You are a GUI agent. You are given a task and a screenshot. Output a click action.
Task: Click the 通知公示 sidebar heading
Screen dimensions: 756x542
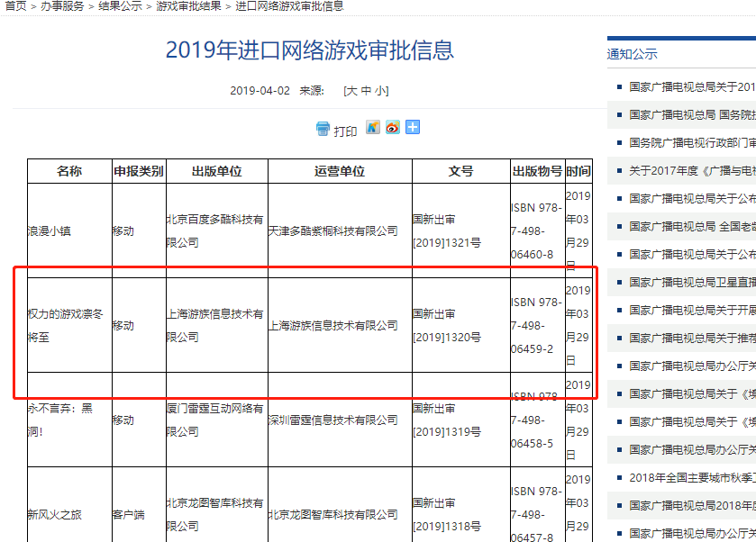click(x=632, y=54)
